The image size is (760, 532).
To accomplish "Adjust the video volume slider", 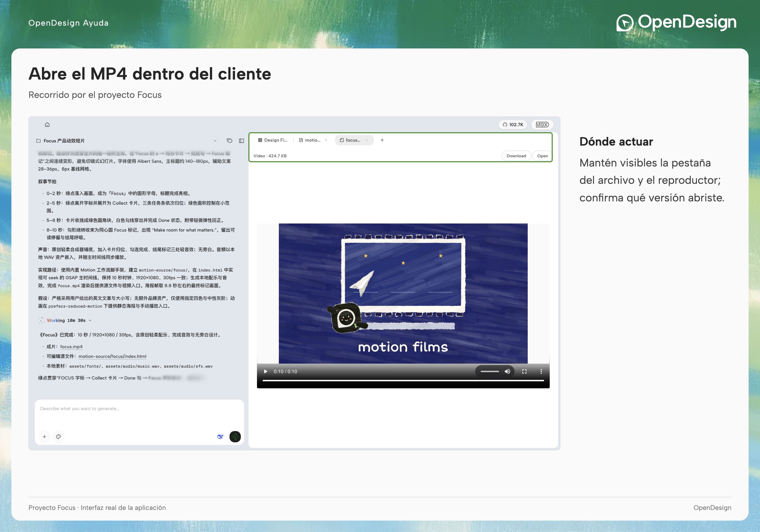I will tap(489, 371).
